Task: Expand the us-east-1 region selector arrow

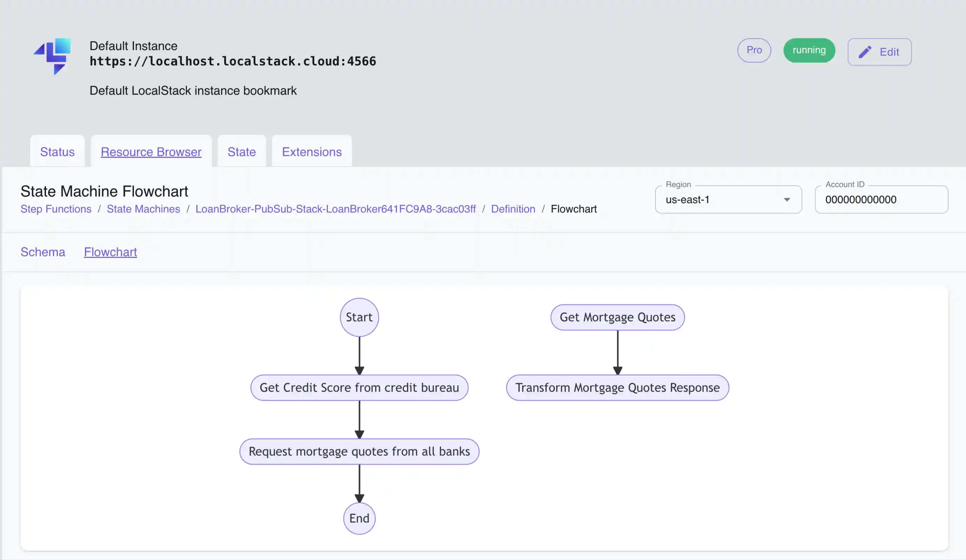Action: 787,199
